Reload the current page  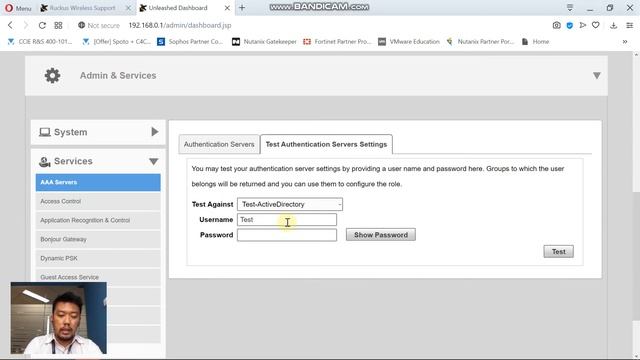(42, 25)
